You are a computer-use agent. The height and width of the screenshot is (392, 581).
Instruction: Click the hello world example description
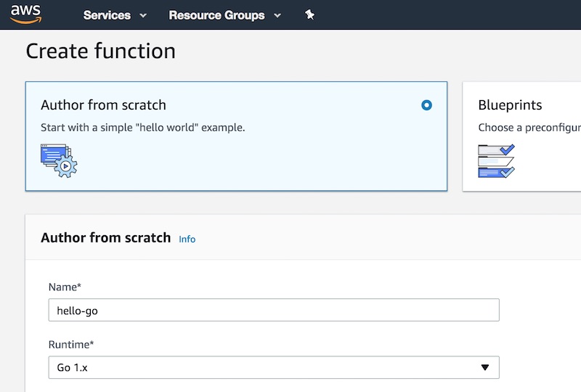coord(142,127)
